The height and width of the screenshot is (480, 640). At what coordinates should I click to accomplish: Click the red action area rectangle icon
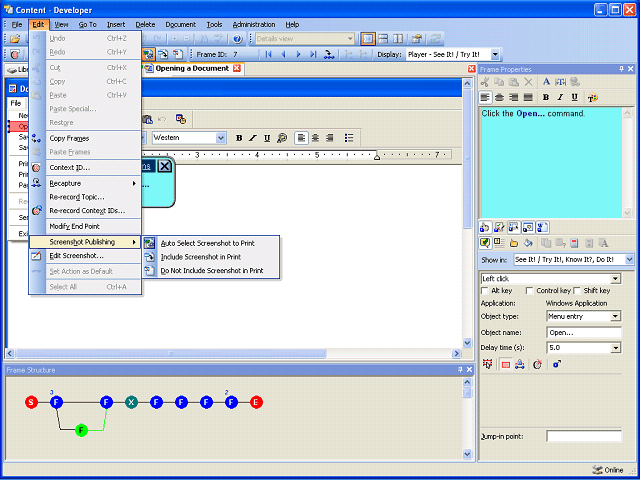click(x=506, y=364)
